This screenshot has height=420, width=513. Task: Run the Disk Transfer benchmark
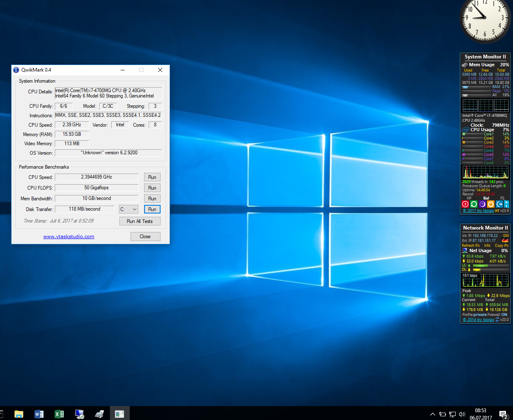tap(152, 209)
